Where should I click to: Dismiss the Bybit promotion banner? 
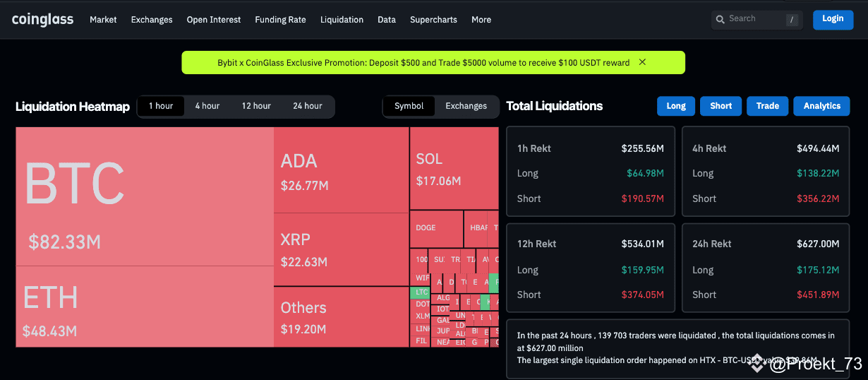(x=642, y=62)
